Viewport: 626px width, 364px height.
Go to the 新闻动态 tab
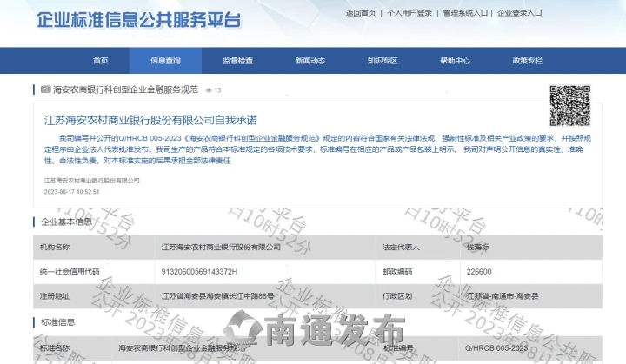point(310,61)
